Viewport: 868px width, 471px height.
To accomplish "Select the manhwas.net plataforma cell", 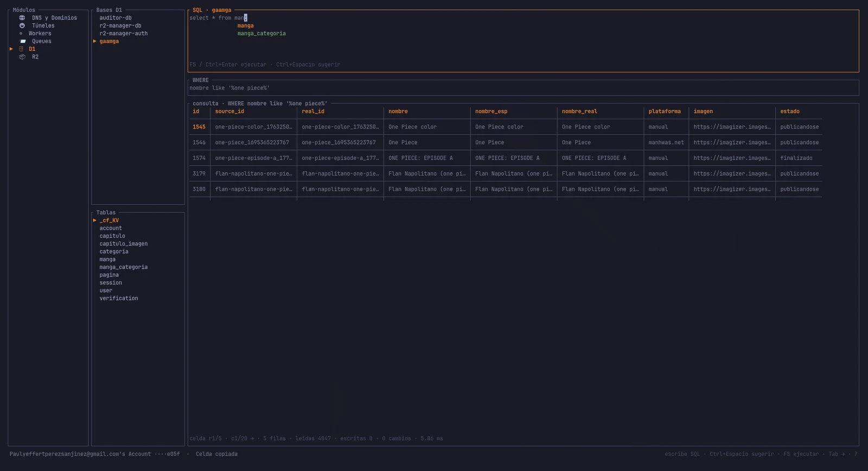I will tap(666, 143).
